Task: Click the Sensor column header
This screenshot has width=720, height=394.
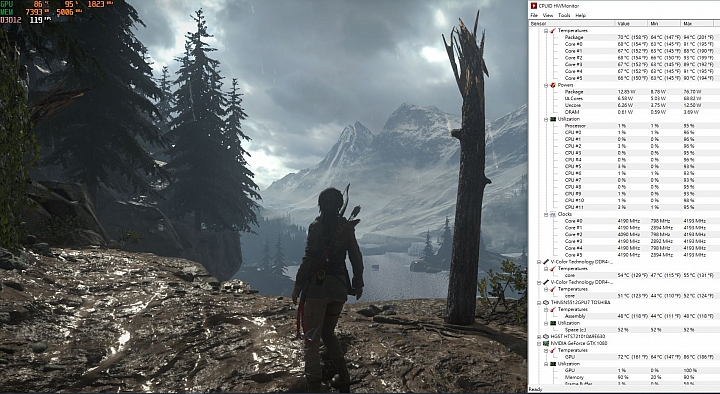Action: tap(572, 23)
